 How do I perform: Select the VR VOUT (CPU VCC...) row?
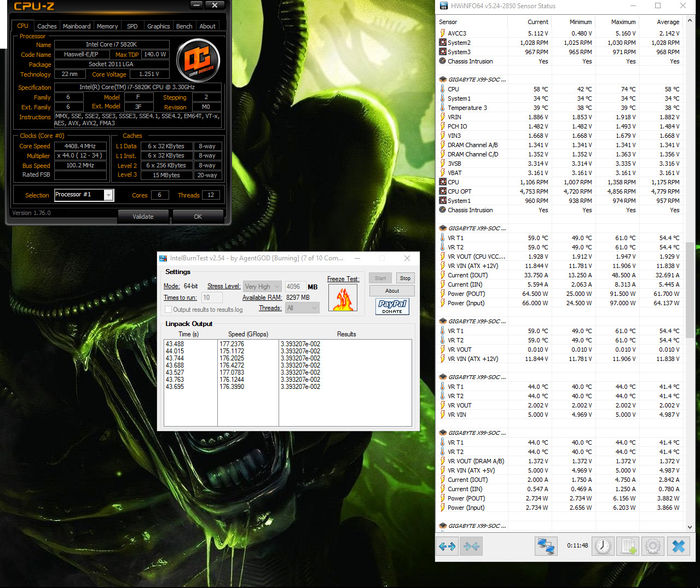click(x=560, y=257)
